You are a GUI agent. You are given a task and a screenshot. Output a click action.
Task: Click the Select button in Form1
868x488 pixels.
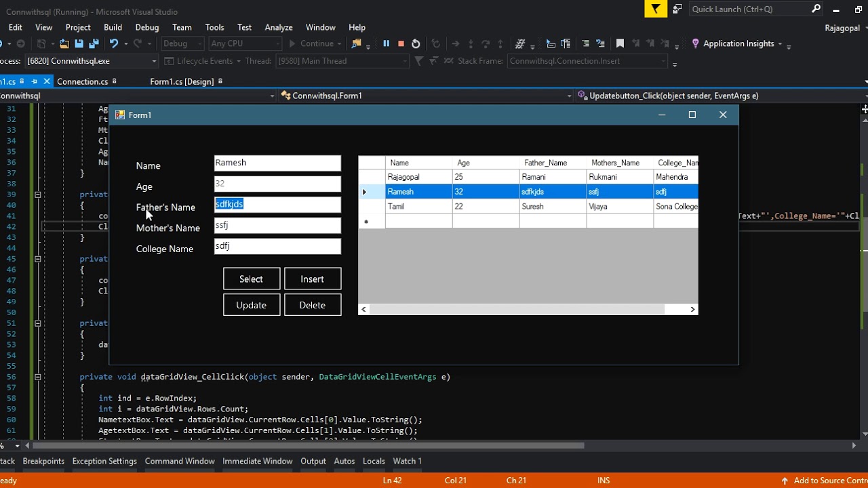252,279
